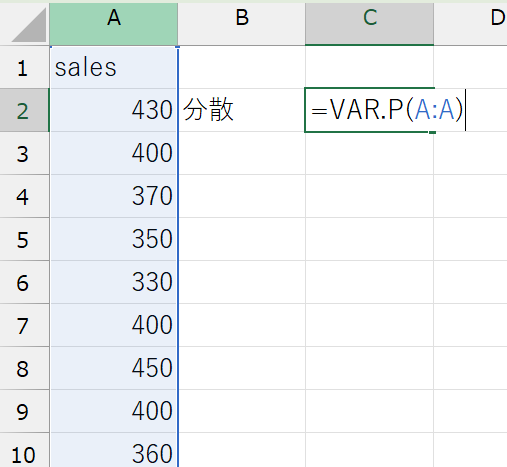Click the Select All corner triangle
Image resolution: width=507 pixels, height=467 pixels.
29,25
